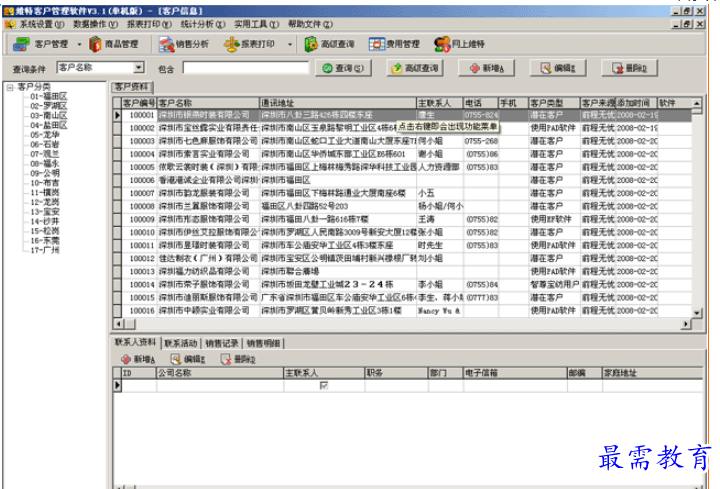Click the 客户名称 column header
This screenshot has width=720, height=489.
(208, 103)
